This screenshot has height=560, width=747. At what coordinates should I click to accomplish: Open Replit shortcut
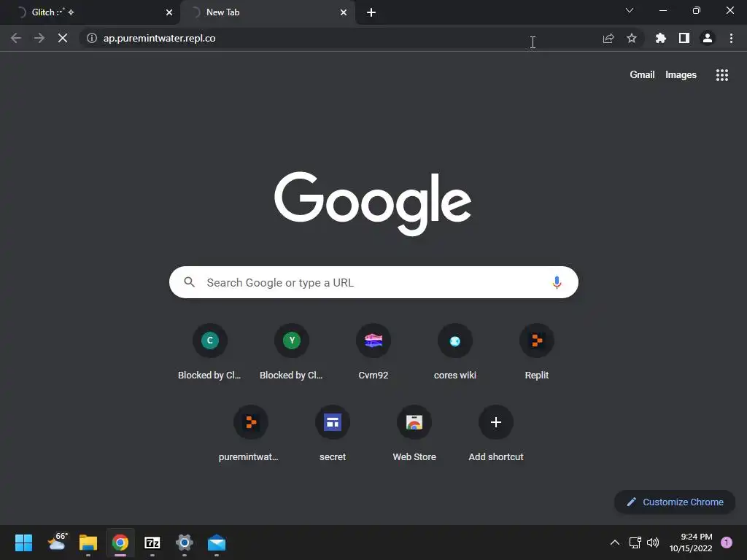coord(536,352)
